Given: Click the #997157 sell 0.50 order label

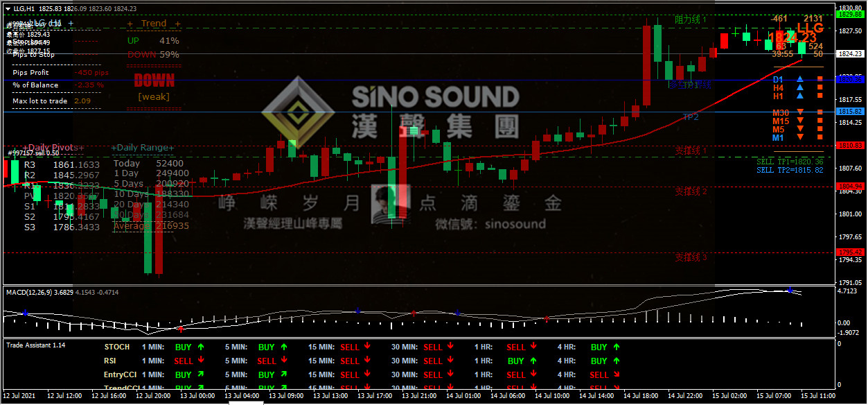Looking at the screenshot, I should [33, 153].
